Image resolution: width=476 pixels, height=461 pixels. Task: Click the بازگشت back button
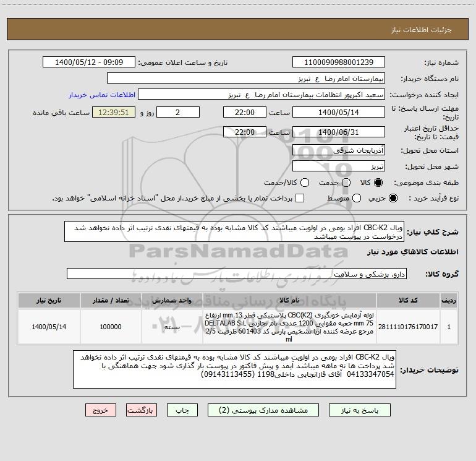pyautogui.click(x=142, y=410)
